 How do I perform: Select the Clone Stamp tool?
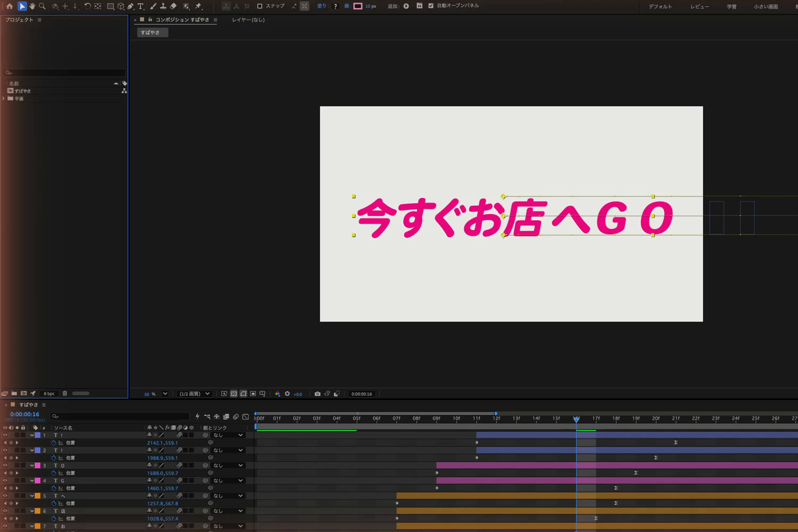tap(163, 6)
